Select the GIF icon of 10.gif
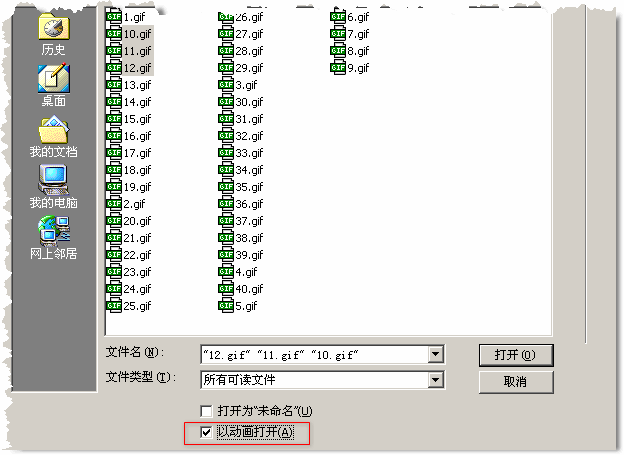This screenshot has width=624, height=455. (x=114, y=34)
